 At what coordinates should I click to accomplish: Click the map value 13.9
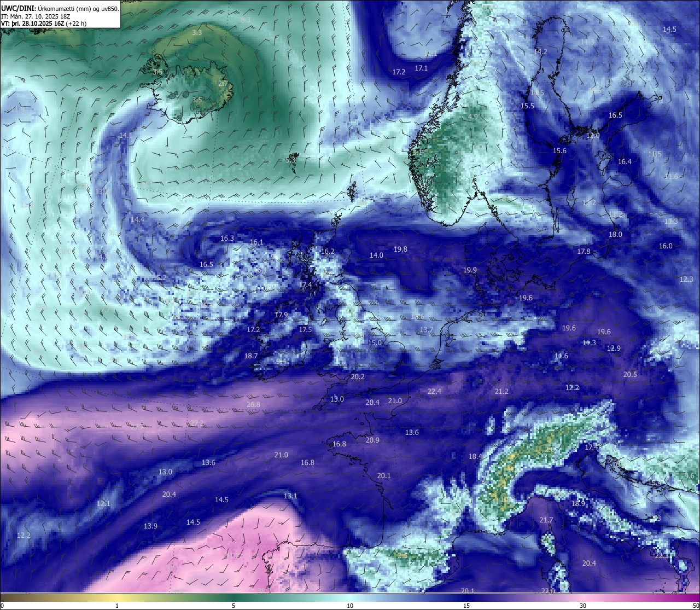pyautogui.click(x=150, y=526)
